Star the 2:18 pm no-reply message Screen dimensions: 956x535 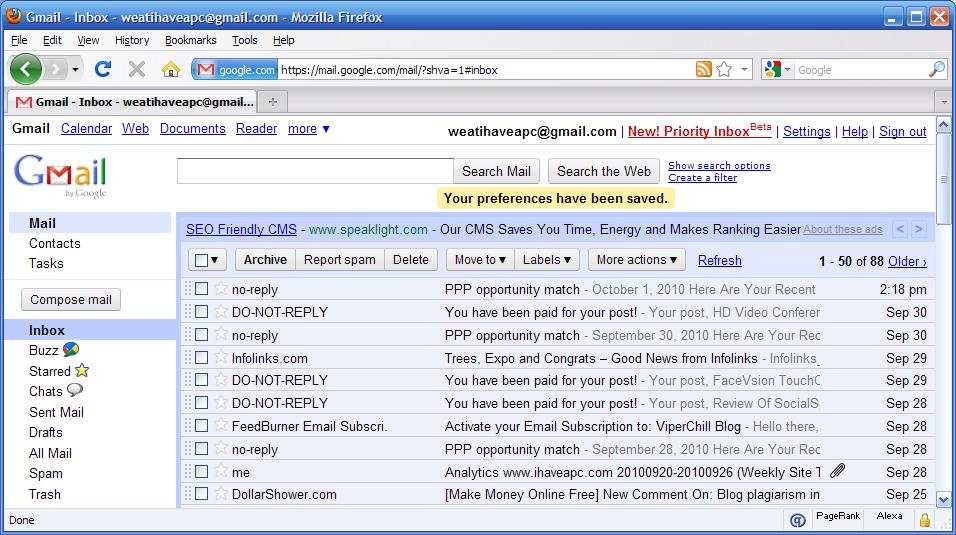221,289
